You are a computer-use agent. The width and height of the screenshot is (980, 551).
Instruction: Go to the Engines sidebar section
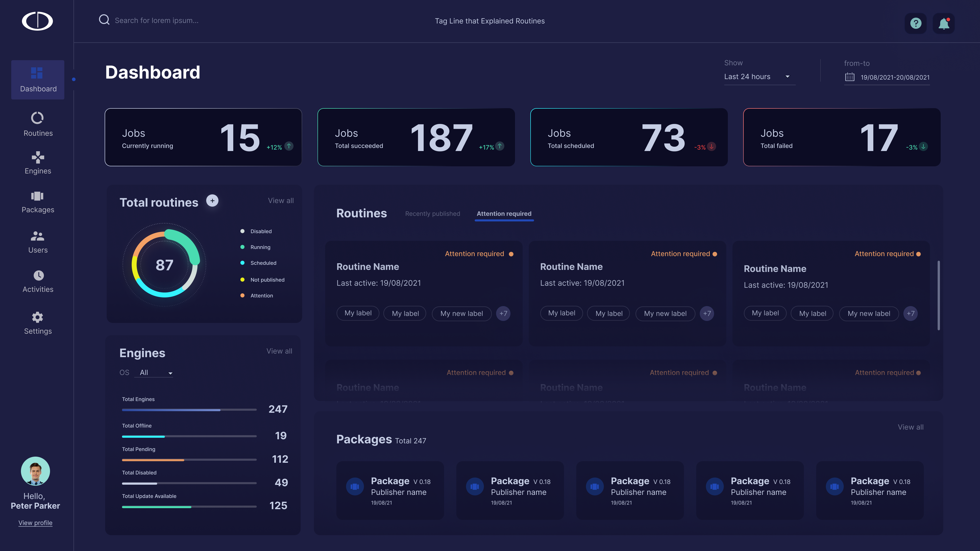click(38, 163)
